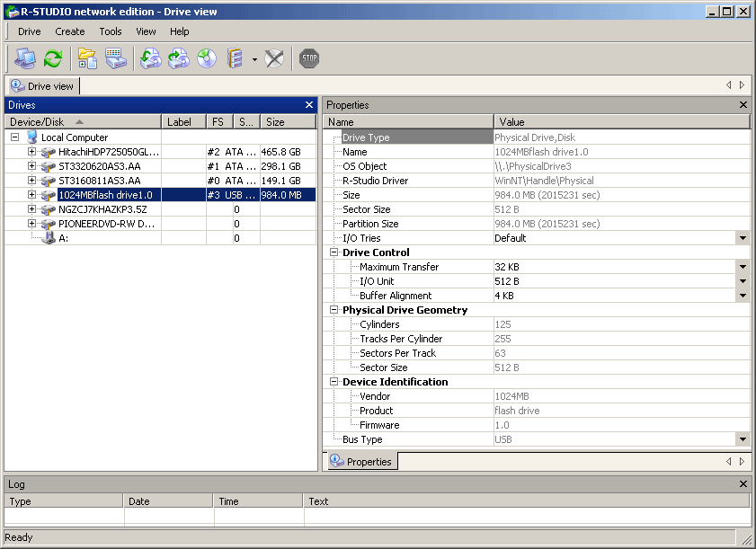Image resolution: width=756 pixels, height=549 pixels.
Task: Open the arrow beside the RAID icon
Action: tap(254, 60)
